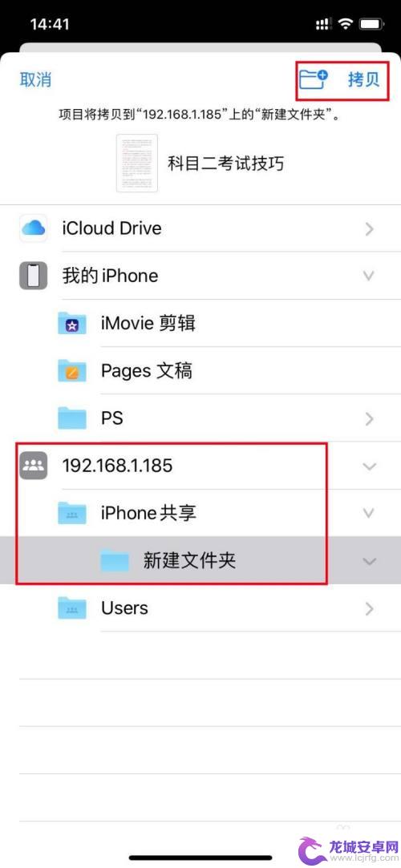Image resolution: width=401 pixels, height=868 pixels.
Task: Tap 拷贝 to copy the file
Action: (x=364, y=79)
